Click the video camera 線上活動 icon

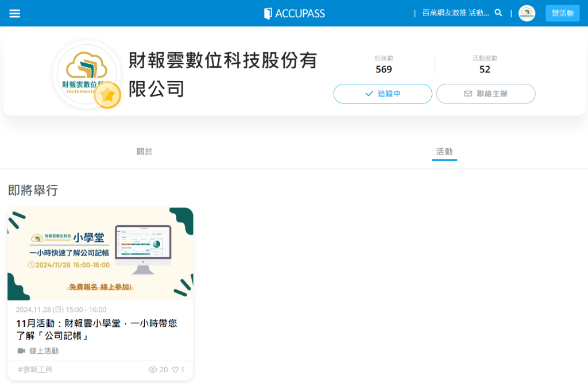[21, 350]
